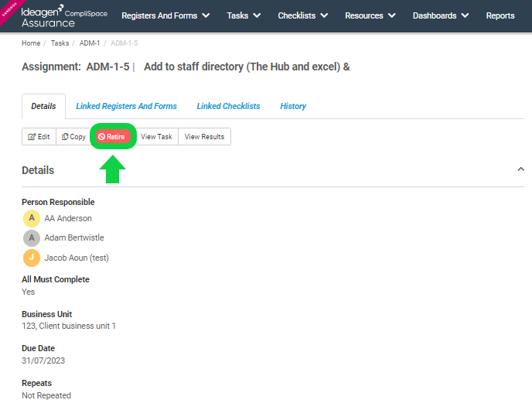Click the All Must Complete 'Yes' value

pyautogui.click(x=28, y=292)
